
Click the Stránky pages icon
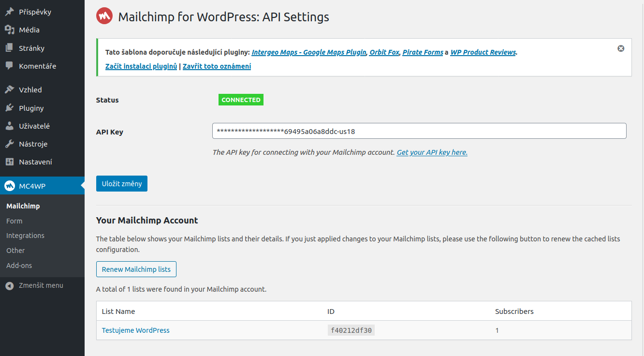(10, 48)
